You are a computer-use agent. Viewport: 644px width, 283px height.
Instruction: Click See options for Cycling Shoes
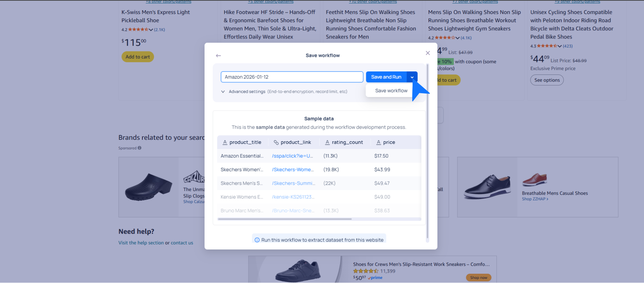click(x=546, y=80)
